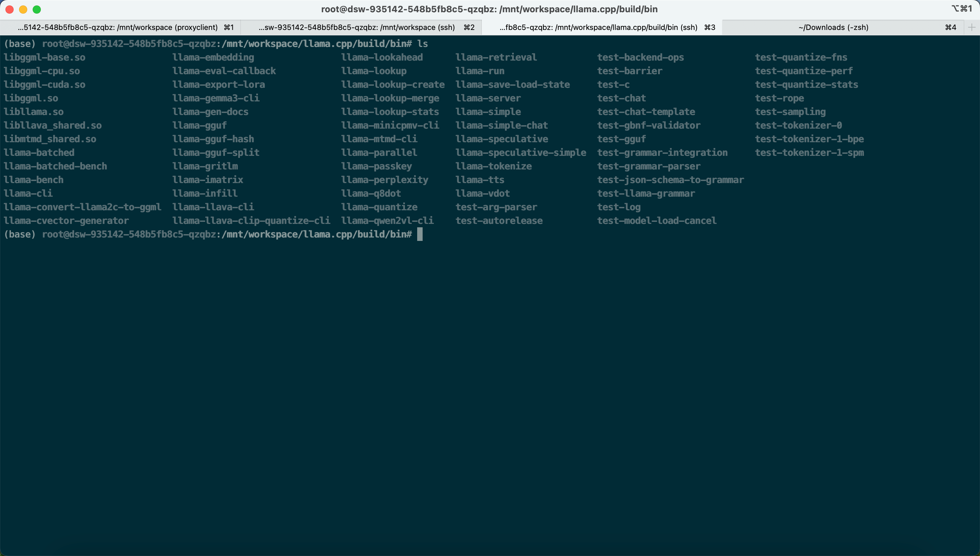980x556 pixels.
Task: Click the llama-minicpmv-cli entry
Action: click(390, 125)
